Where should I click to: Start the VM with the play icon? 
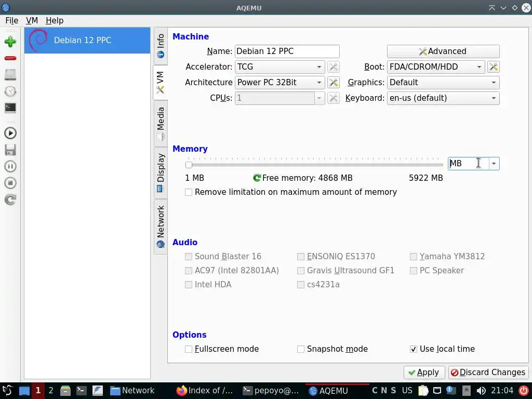coord(10,133)
